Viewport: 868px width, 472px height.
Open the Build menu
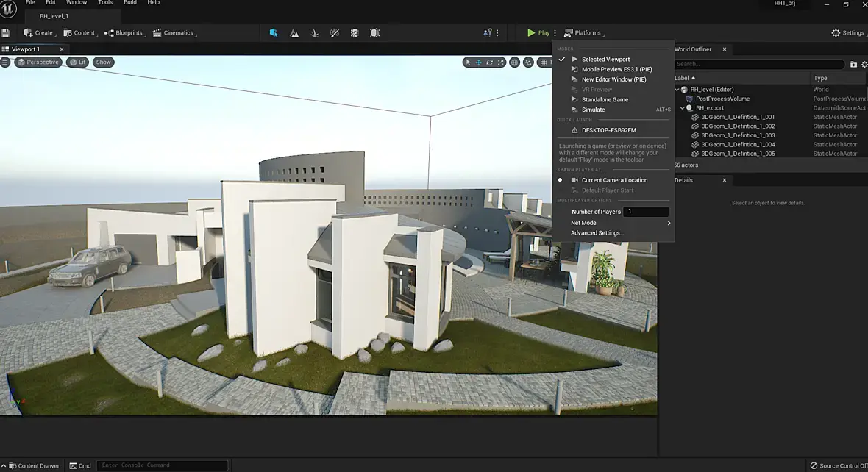coord(130,3)
